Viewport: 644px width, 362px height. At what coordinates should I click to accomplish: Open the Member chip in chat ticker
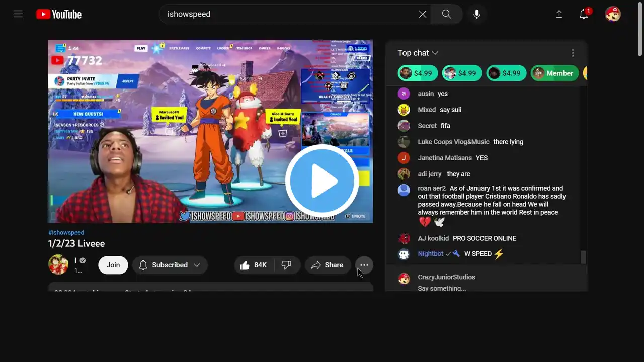553,73
